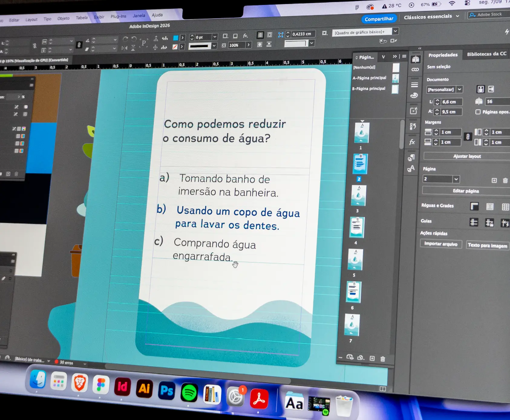Open Spotify from the dock

point(189,392)
